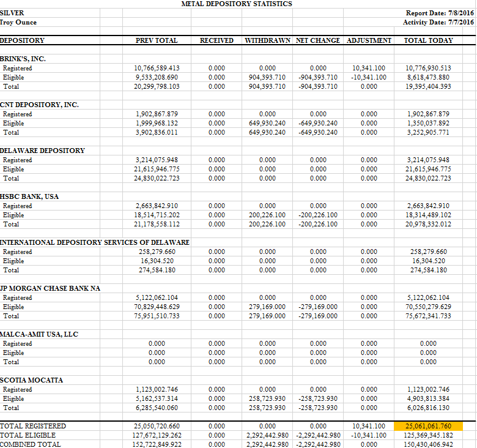Click the COMBINED TOTAL row label
This screenshot has height=448, width=477.
tap(30, 445)
